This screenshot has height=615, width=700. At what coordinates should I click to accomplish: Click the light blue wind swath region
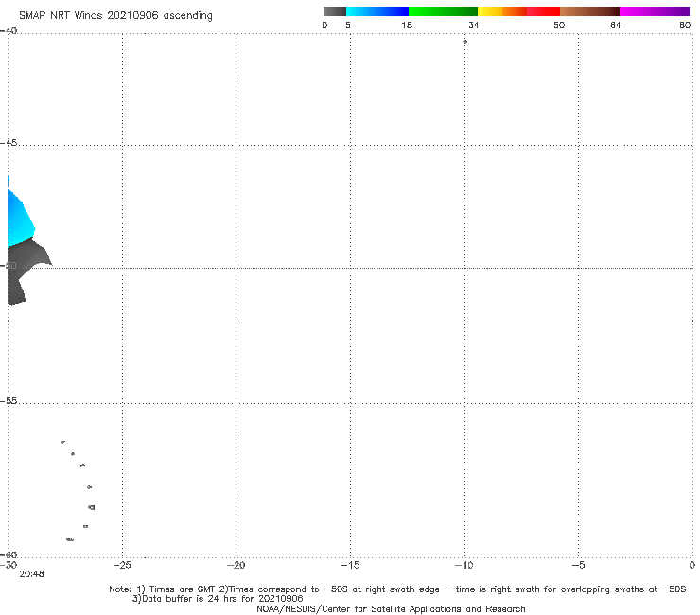[19, 220]
